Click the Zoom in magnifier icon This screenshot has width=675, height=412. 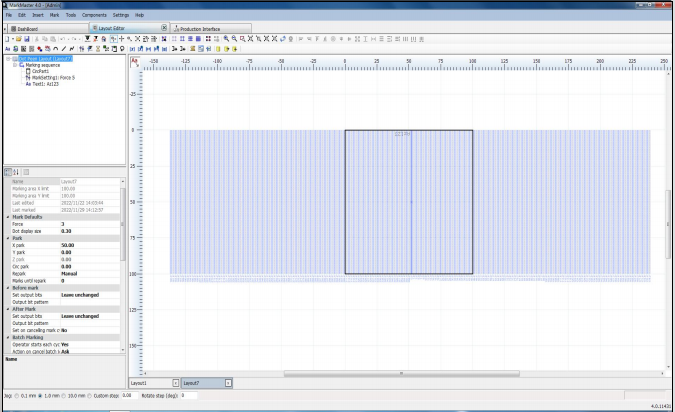point(226,39)
